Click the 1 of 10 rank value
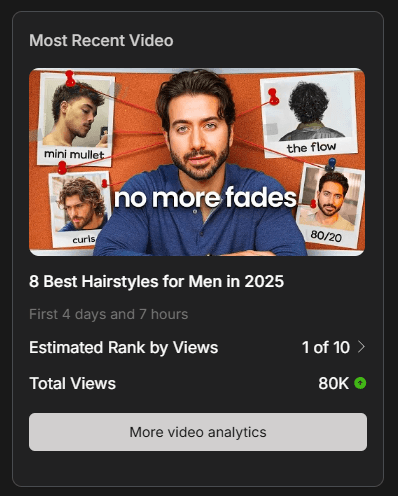Image resolution: width=398 pixels, height=496 pixels. point(326,347)
